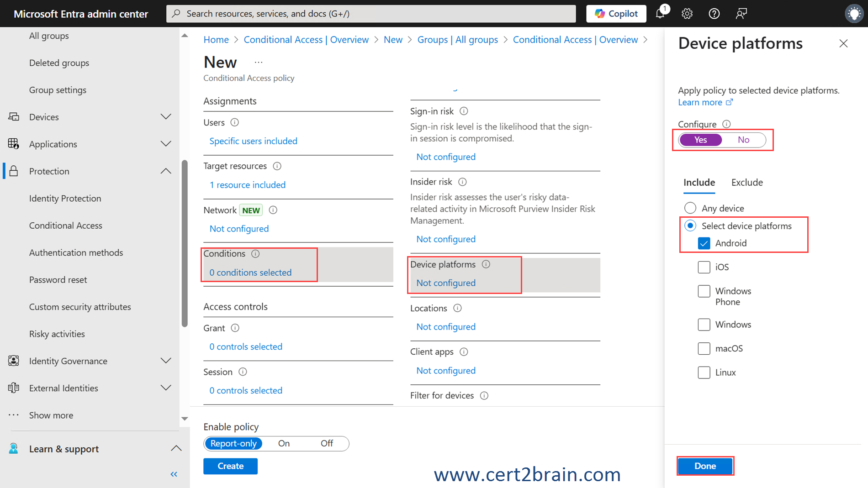Select the Any device radio button
The width and height of the screenshot is (868, 488).
[x=690, y=208]
